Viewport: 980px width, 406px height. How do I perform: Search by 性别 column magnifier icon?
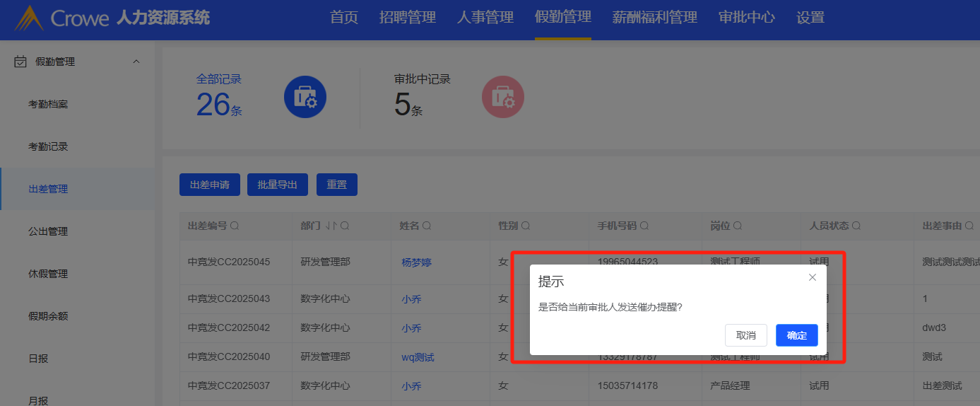pos(526,226)
